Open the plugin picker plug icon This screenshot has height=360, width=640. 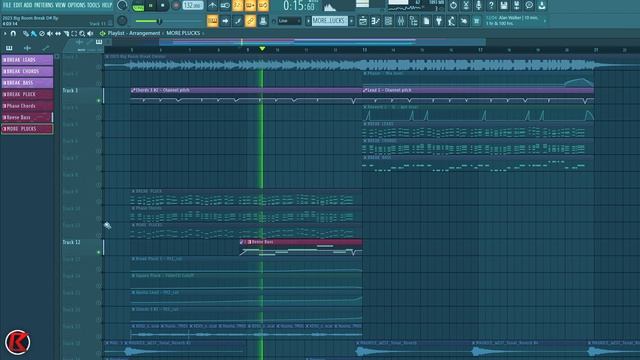[x=439, y=20]
